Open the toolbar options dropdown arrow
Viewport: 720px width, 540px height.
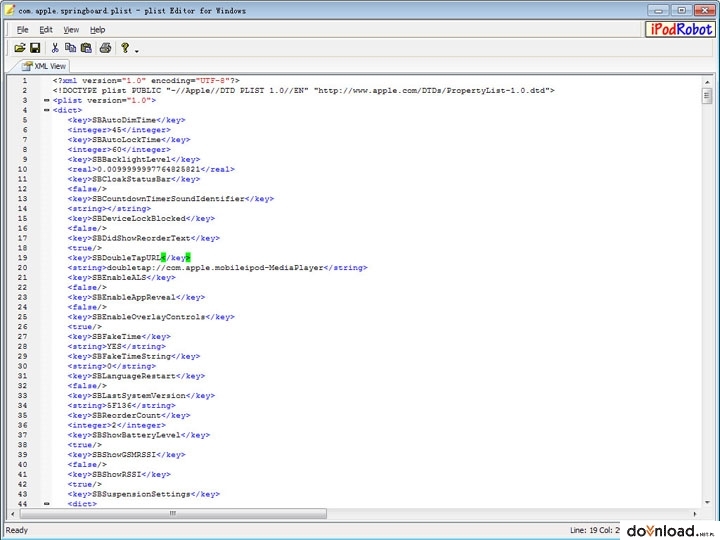point(137,51)
